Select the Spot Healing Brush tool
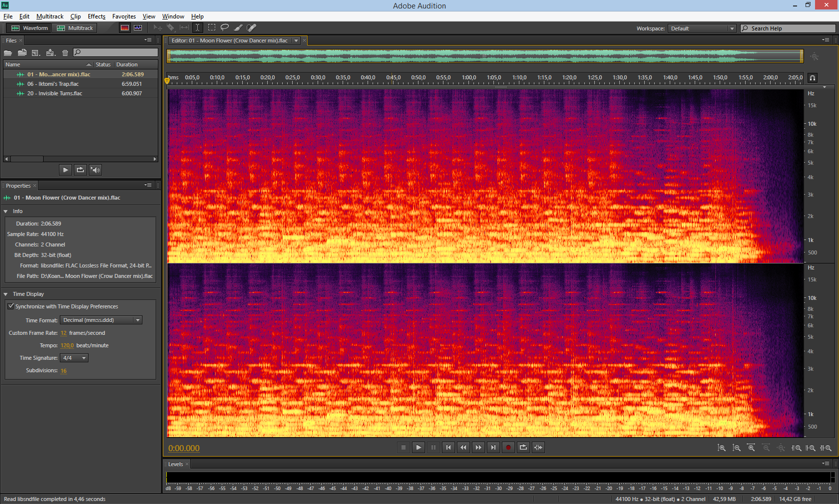 coord(252,28)
